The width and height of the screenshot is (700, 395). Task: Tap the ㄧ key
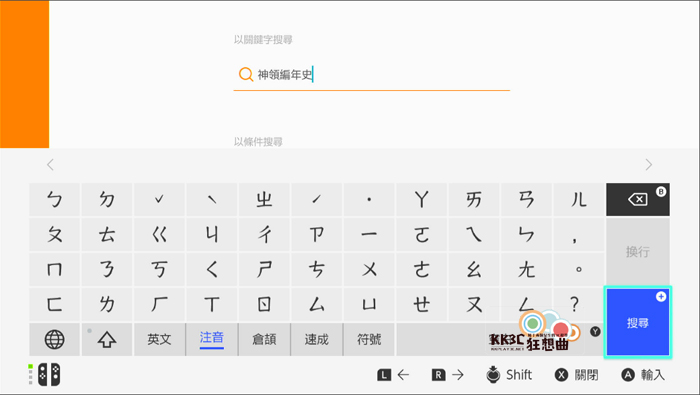[x=369, y=234]
